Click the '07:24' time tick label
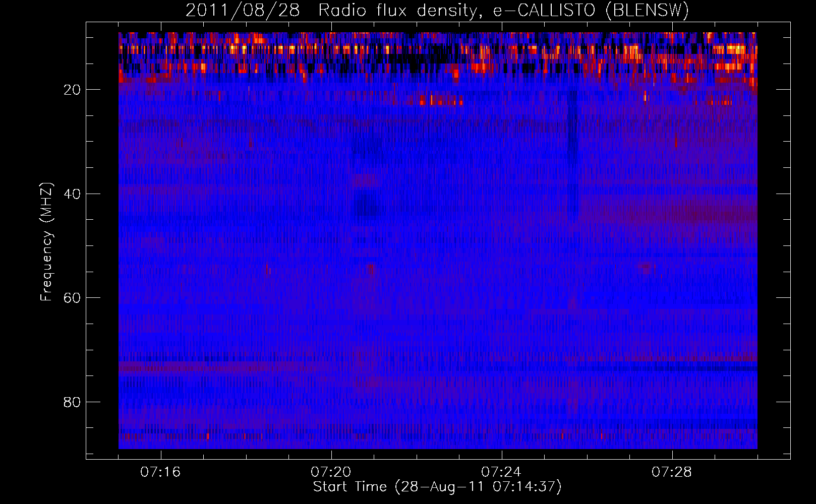 [x=501, y=472]
